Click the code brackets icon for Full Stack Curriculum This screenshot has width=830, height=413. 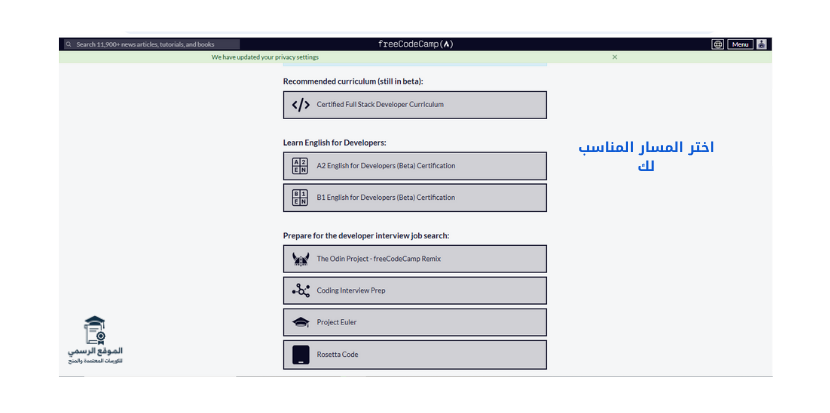coord(300,105)
